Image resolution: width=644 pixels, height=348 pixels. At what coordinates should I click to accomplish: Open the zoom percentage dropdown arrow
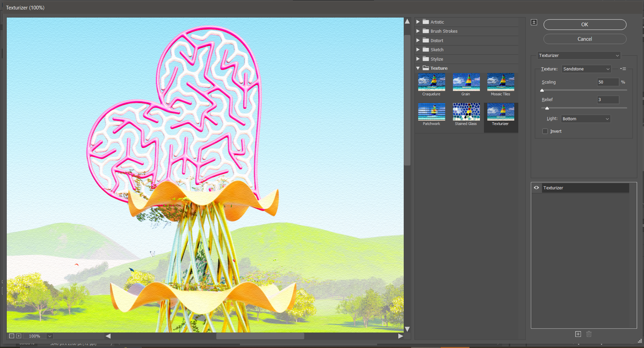50,336
